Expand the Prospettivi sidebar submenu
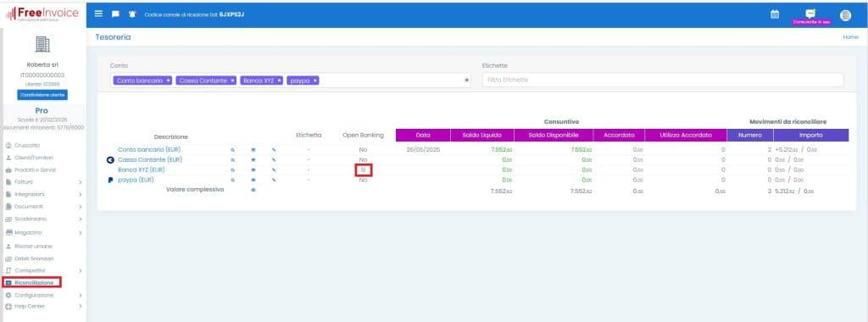 tap(81, 270)
